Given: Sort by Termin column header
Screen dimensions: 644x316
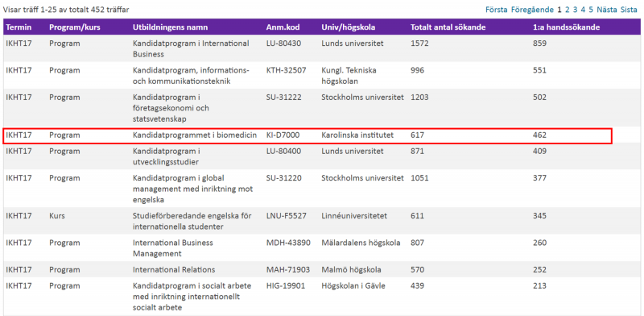Looking at the screenshot, I should [19, 27].
